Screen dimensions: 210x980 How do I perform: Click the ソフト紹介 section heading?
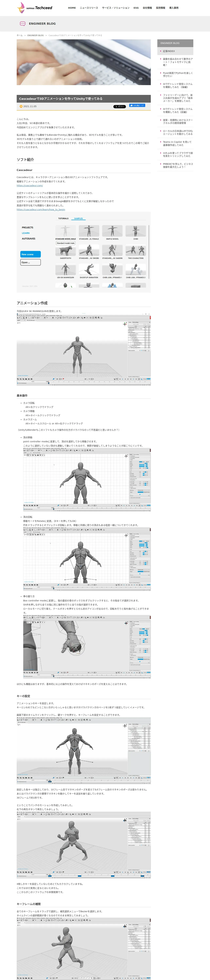click(x=25, y=159)
